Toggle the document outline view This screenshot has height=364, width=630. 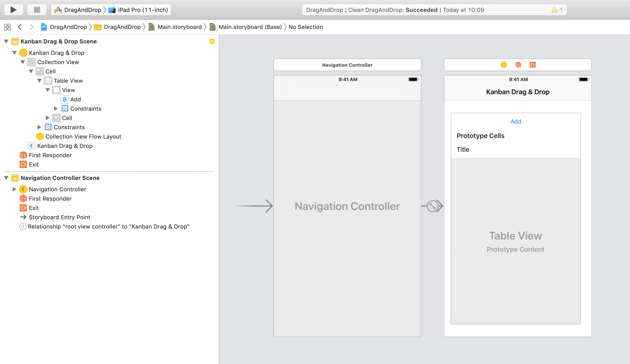[x=8, y=27]
